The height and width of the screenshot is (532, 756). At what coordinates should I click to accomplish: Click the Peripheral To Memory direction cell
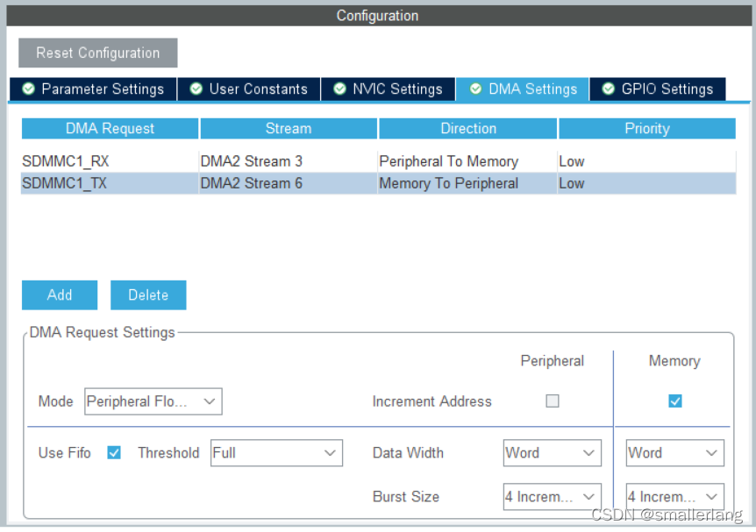[467, 161]
